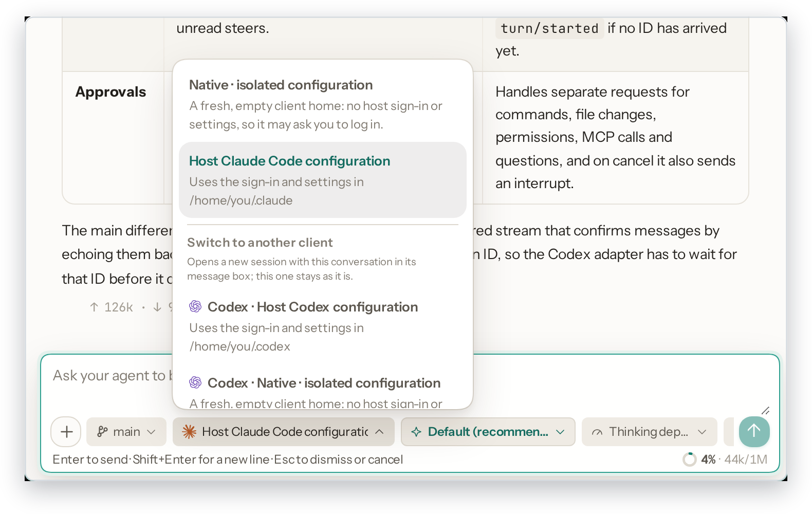The width and height of the screenshot is (812, 514).
Task: Click the git branch icon
Action: (102, 432)
